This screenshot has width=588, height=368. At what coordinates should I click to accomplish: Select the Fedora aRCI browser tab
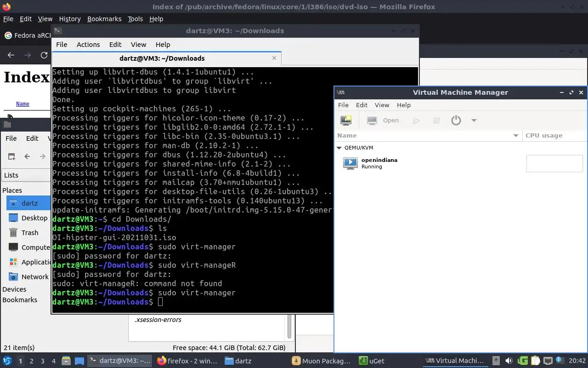27,35
